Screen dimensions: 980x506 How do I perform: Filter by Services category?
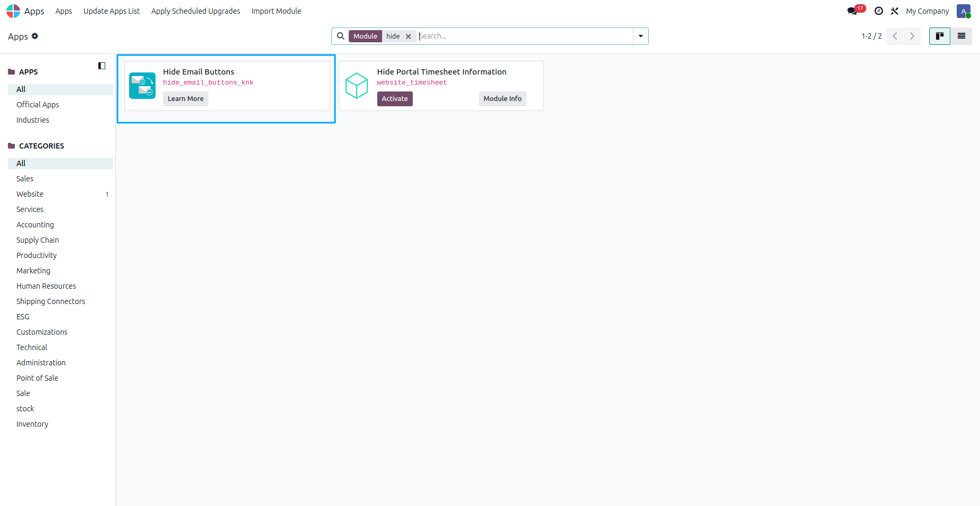61,209
